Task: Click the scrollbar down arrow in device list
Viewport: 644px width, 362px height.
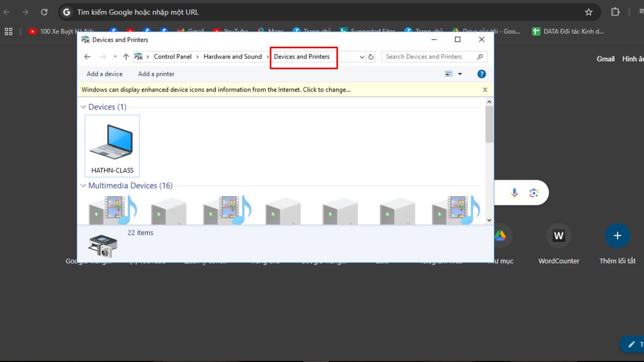Action: pyautogui.click(x=489, y=220)
